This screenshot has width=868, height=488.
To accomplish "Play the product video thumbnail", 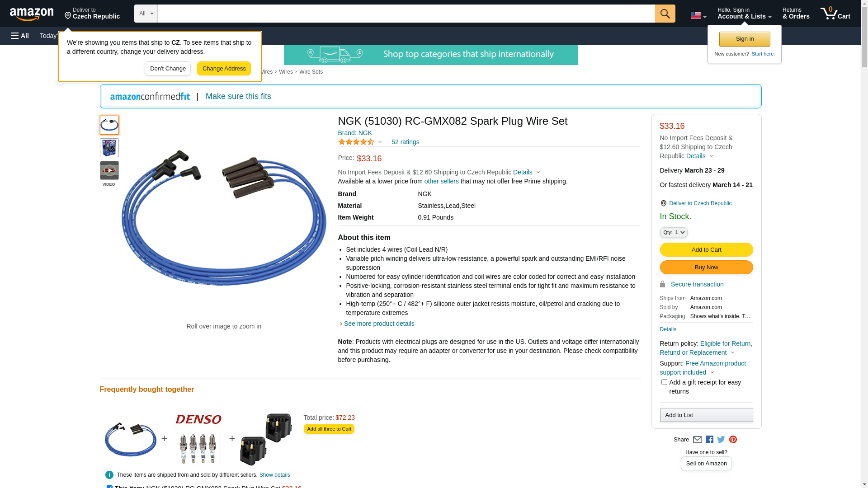I will (x=109, y=170).
